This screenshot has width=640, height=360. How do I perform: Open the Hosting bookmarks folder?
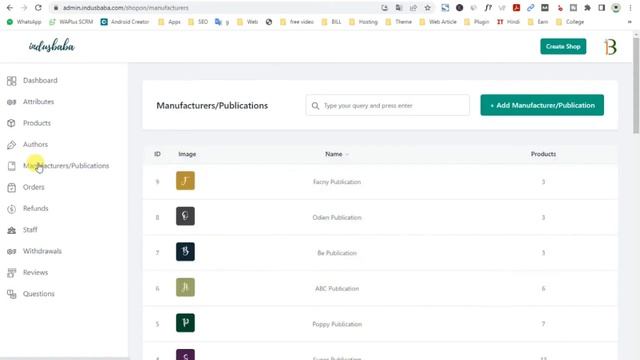[x=363, y=22]
